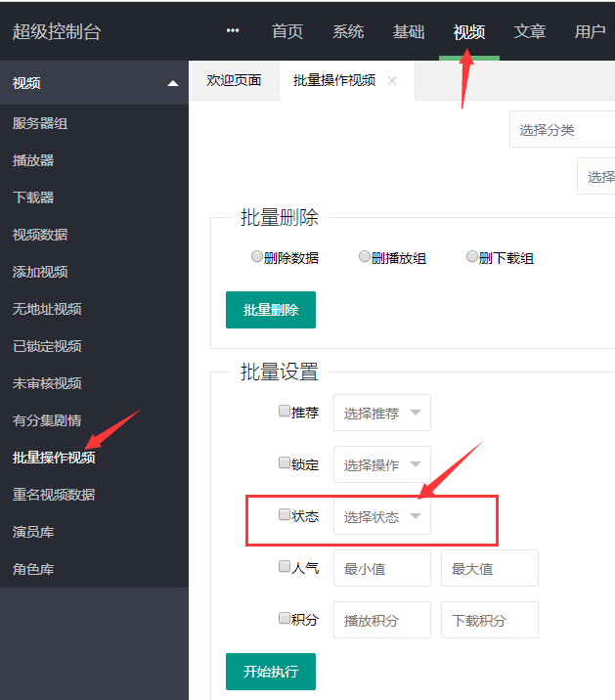This screenshot has height=700, width=615.
Task: Switch to the 欢迎页面 tab
Action: (x=234, y=81)
